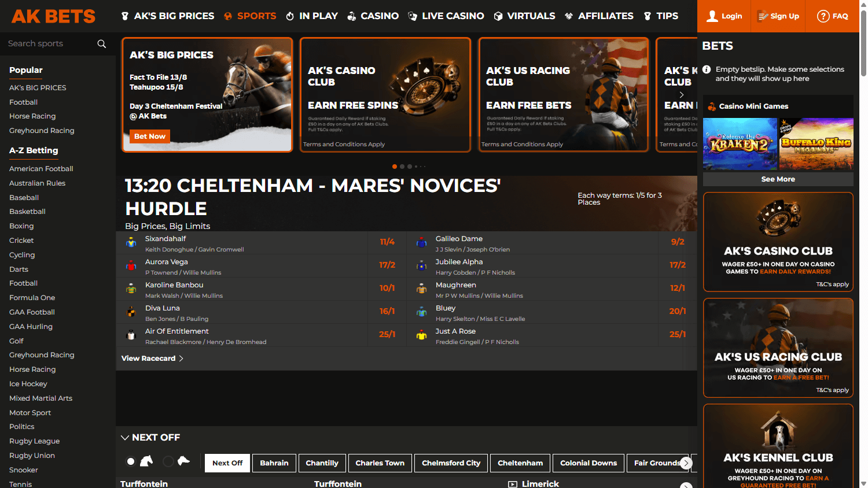Open View Racecard link
868x488 pixels.
coord(148,358)
